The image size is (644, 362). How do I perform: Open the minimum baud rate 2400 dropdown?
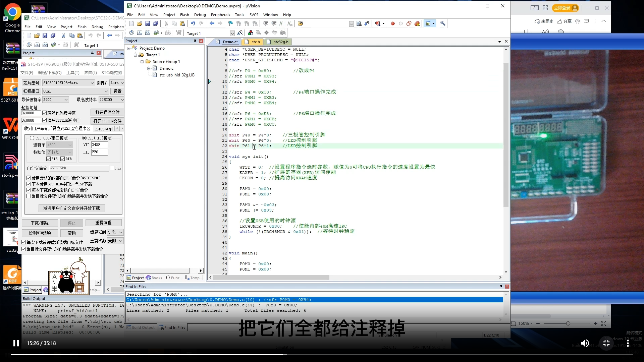click(66, 100)
